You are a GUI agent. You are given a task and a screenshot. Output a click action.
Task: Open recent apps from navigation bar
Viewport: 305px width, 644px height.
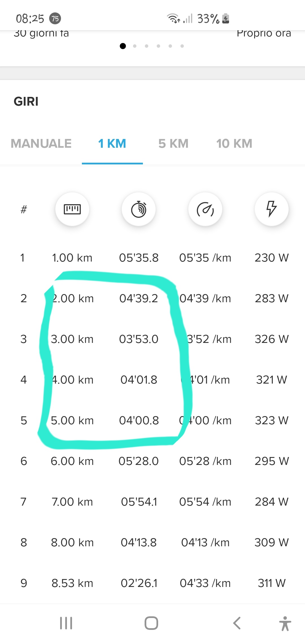pos(66,623)
